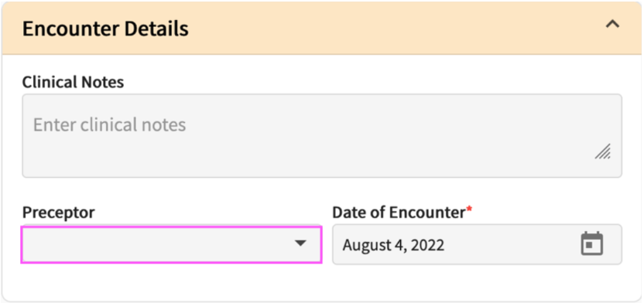Click empty space in date field before calendar icon
644x303 pixels.
(x=512, y=245)
